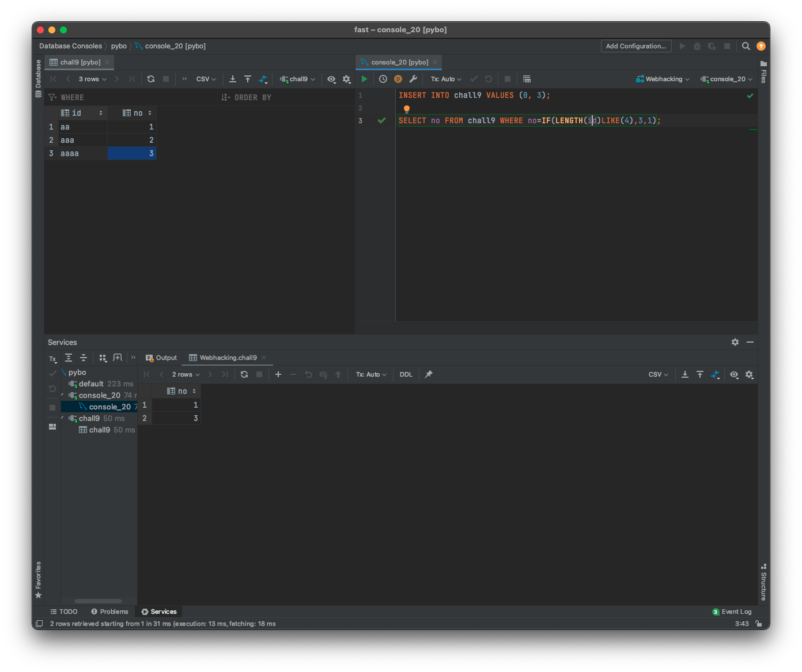Screen dimensions: 802x672
Task: Toggle the Database tool window sidebar
Action: click(39, 78)
